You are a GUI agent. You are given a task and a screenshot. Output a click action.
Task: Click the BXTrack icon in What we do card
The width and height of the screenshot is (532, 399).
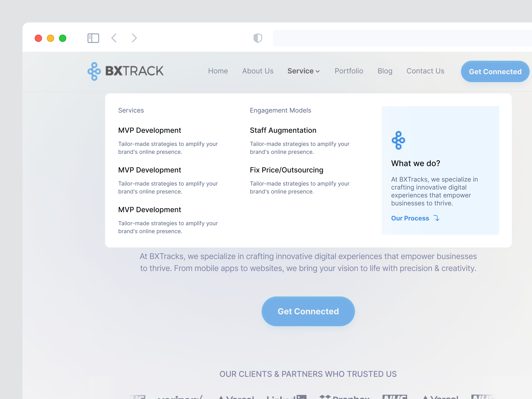pyautogui.click(x=398, y=140)
